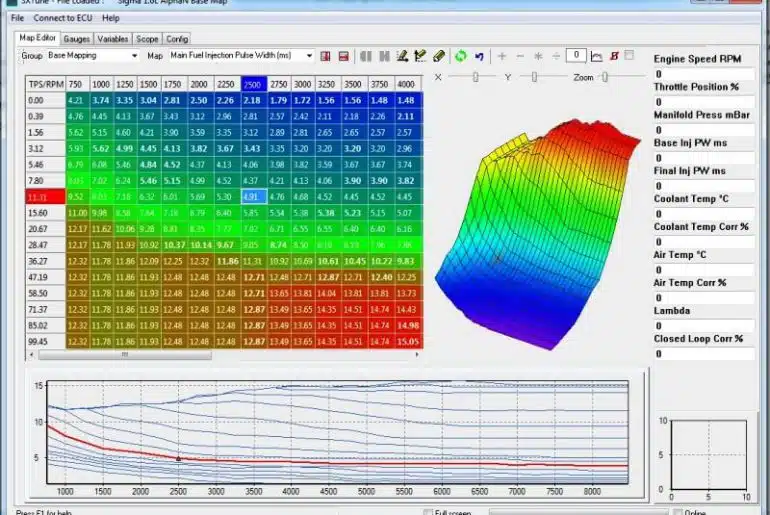This screenshot has height=515, width=770.
Task: Click the graph curve toolbar icon
Action: pos(596,56)
